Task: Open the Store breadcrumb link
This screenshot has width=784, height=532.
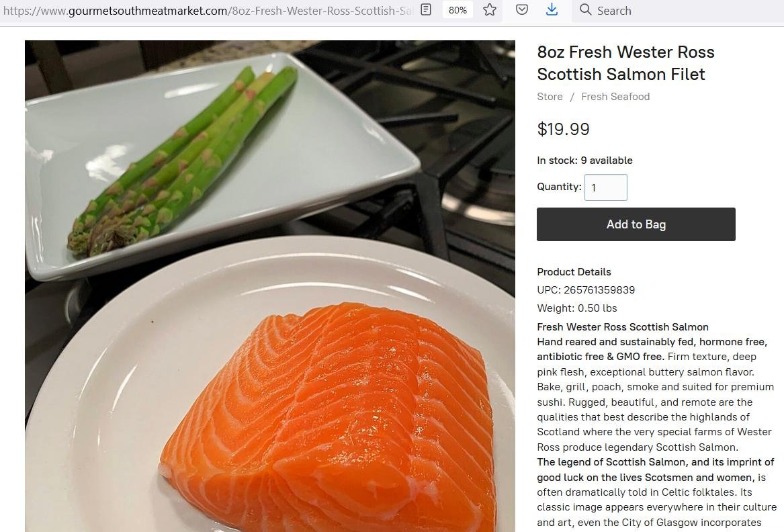Action: coord(550,97)
